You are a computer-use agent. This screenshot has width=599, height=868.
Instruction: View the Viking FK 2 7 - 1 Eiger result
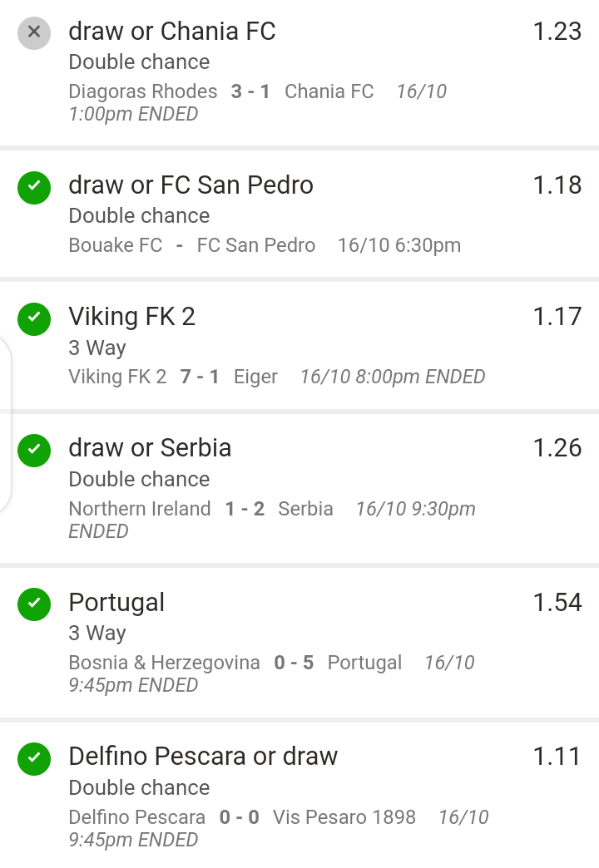173,377
